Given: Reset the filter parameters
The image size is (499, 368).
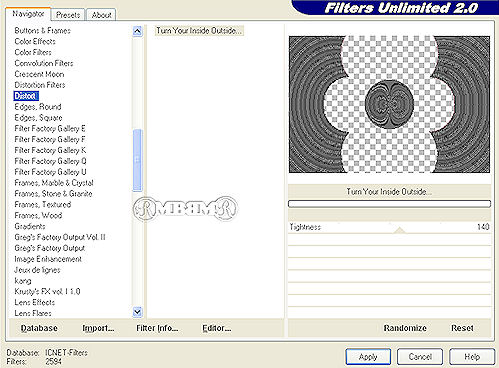Looking at the screenshot, I should click(462, 328).
